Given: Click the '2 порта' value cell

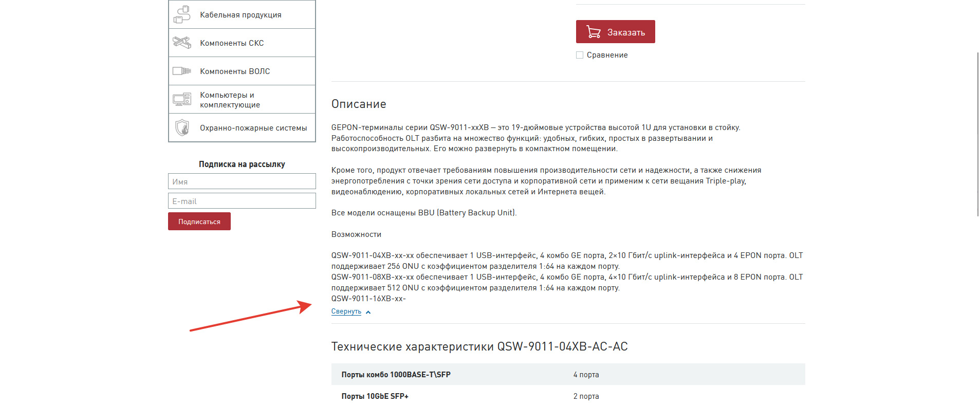Looking at the screenshot, I should [586, 396].
